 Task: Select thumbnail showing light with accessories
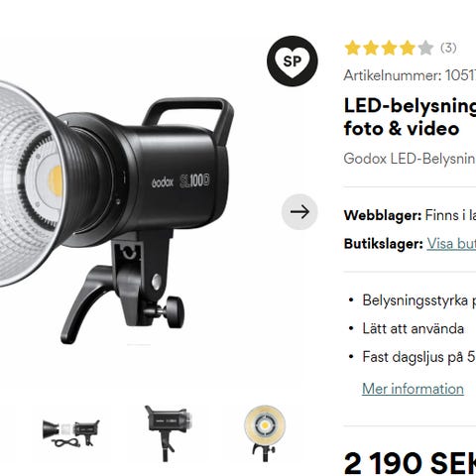pos(70,433)
